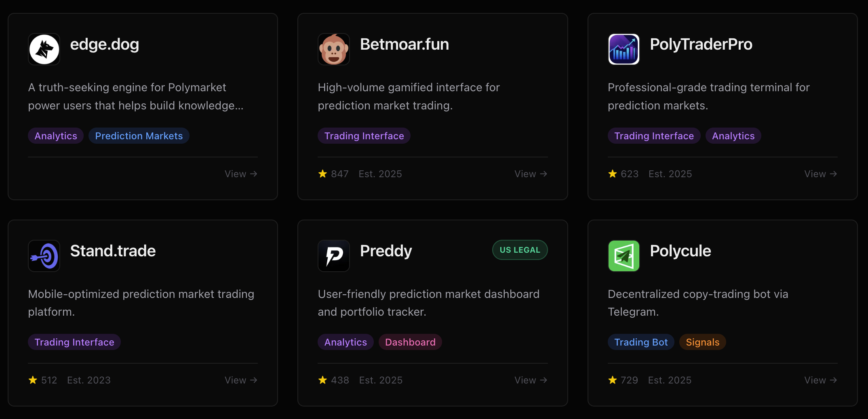Select the Dashboard tag on Preddy

pos(410,342)
